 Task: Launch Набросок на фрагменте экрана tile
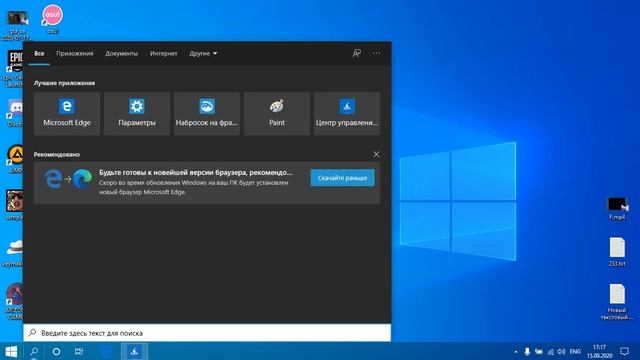point(207,113)
